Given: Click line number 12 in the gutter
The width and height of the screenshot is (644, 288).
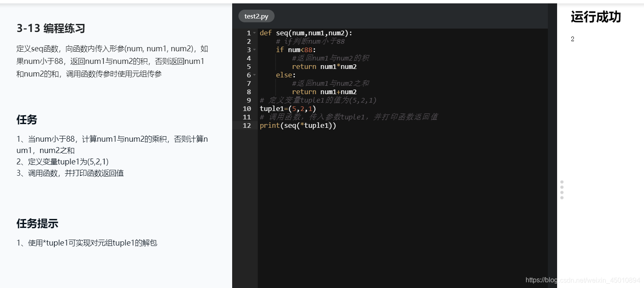Looking at the screenshot, I should (247, 125).
